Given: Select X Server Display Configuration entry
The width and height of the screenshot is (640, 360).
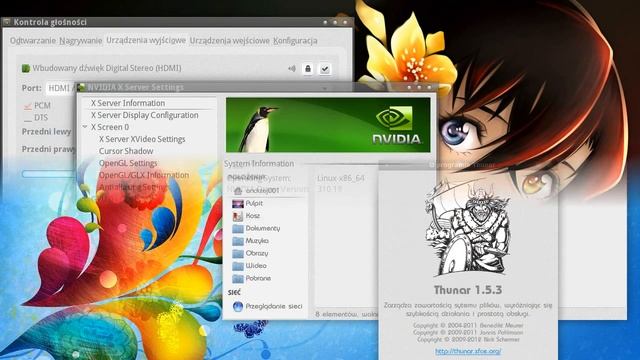Looking at the screenshot, I should click(x=144, y=115).
